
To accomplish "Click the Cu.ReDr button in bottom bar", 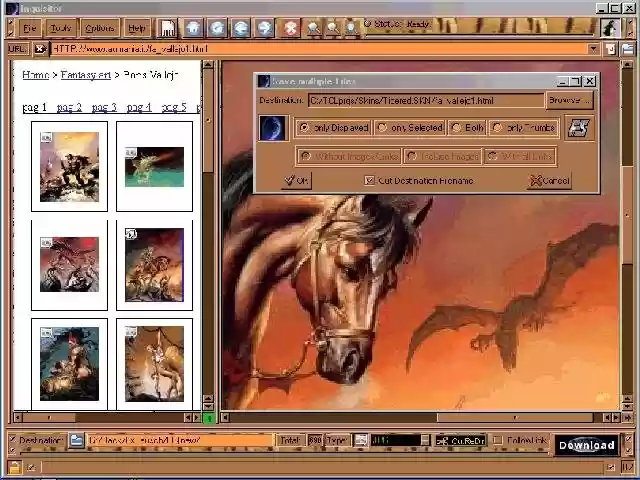I will [460, 440].
